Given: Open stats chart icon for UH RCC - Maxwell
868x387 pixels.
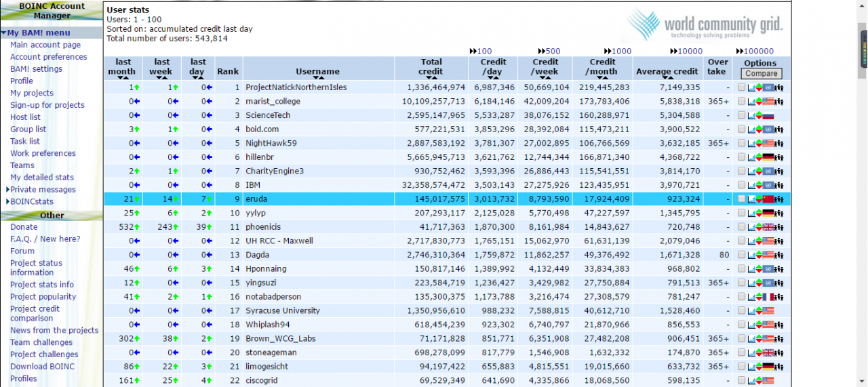Looking at the screenshot, I should [751, 241].
